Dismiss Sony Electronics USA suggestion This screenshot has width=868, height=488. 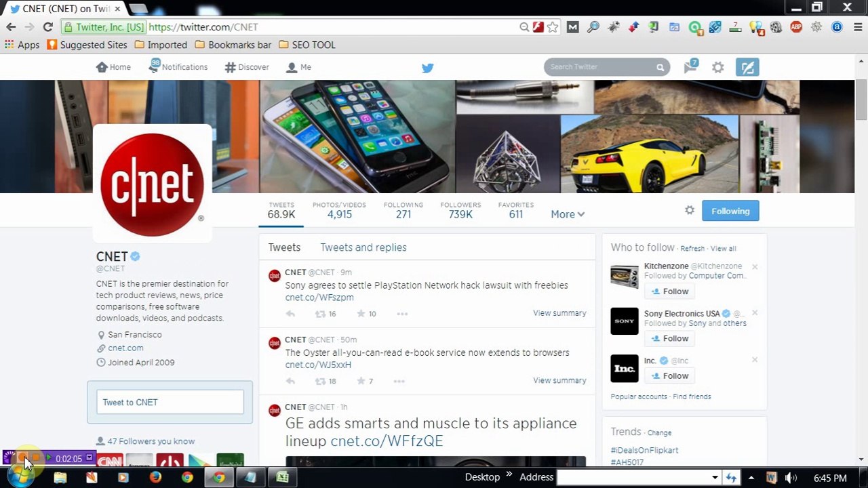click(755, 313)
